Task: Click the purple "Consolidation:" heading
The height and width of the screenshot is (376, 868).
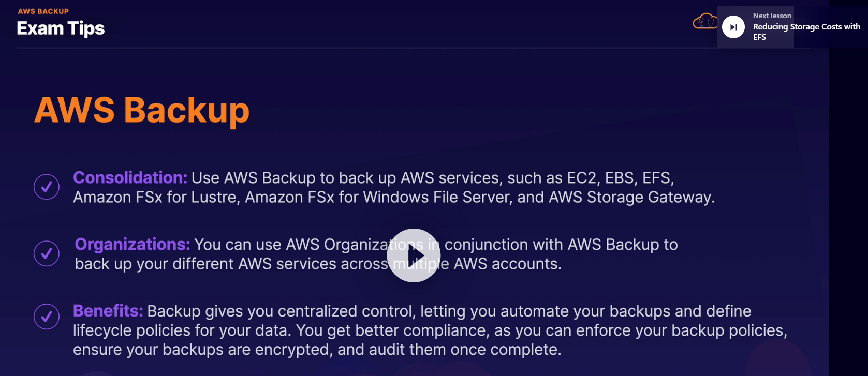Action: tap(130, 177)
